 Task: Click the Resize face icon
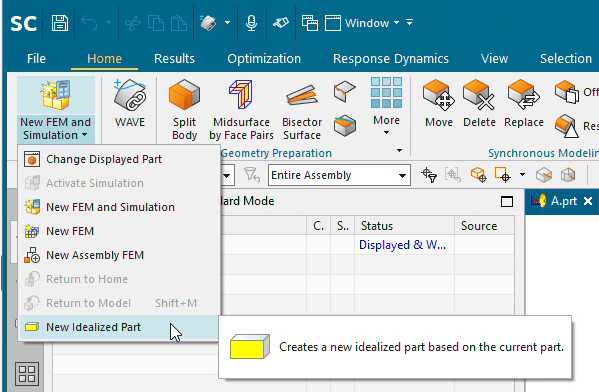[x=567, y=126]
